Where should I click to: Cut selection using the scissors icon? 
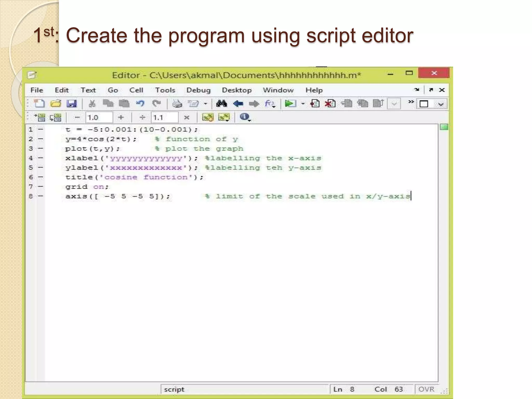[92, 104]
